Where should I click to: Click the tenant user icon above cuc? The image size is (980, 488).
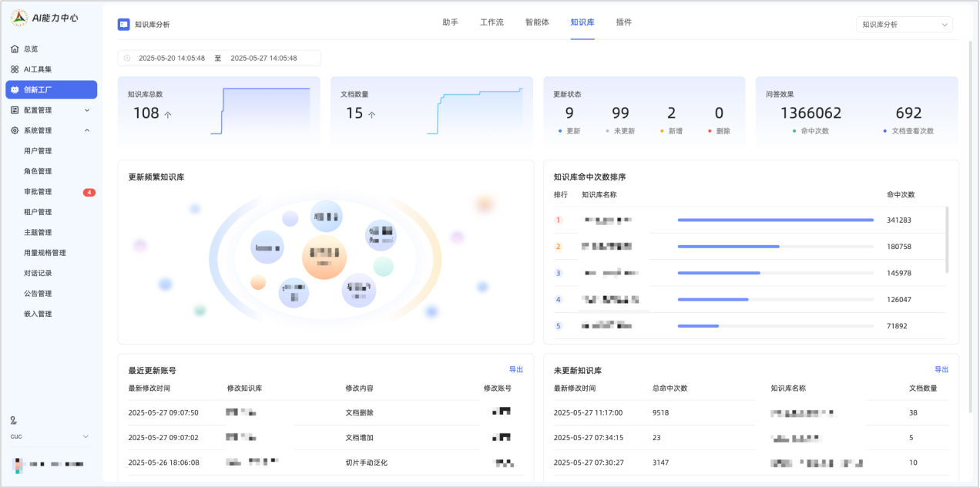pos(15,420)
